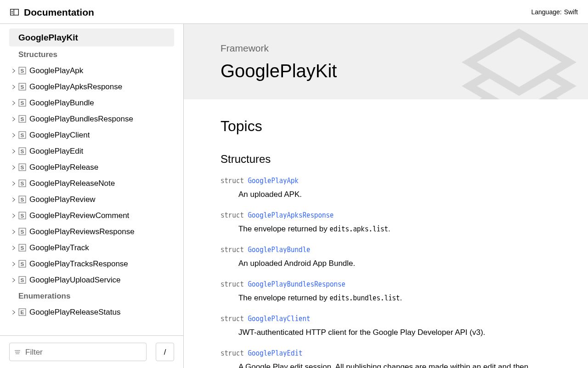Click the struct icon beside GooglePlayReviewComment
The height and width of the screenshot is (368, 588).
[x=22, y=216]
